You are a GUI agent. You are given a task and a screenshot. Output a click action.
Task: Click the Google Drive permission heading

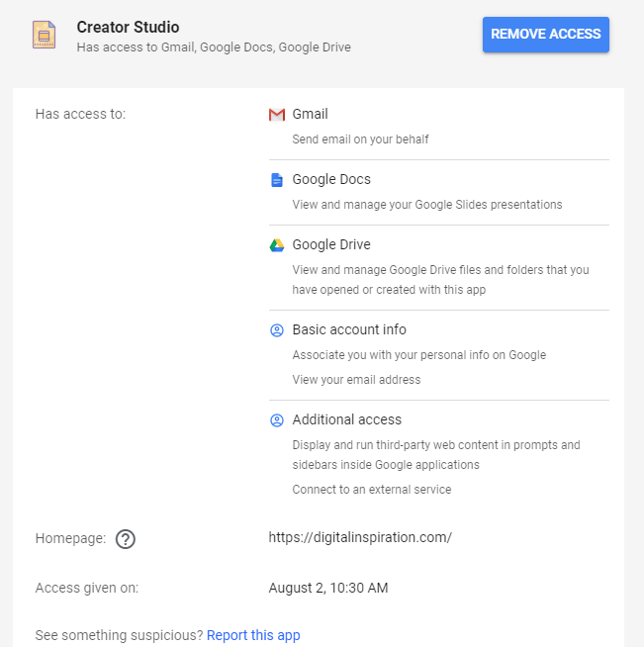click(331, 245)
